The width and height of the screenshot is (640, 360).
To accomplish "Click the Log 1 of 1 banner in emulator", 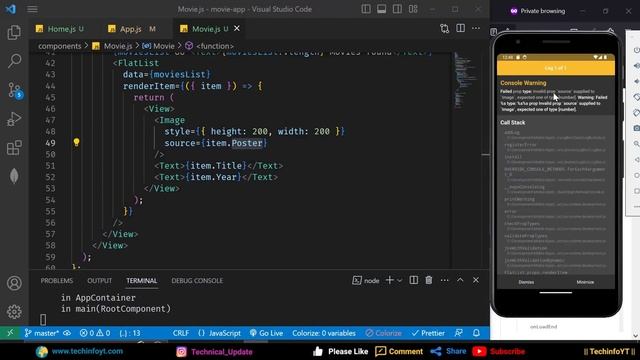I will pyautogui.click(x=556, y=68).
